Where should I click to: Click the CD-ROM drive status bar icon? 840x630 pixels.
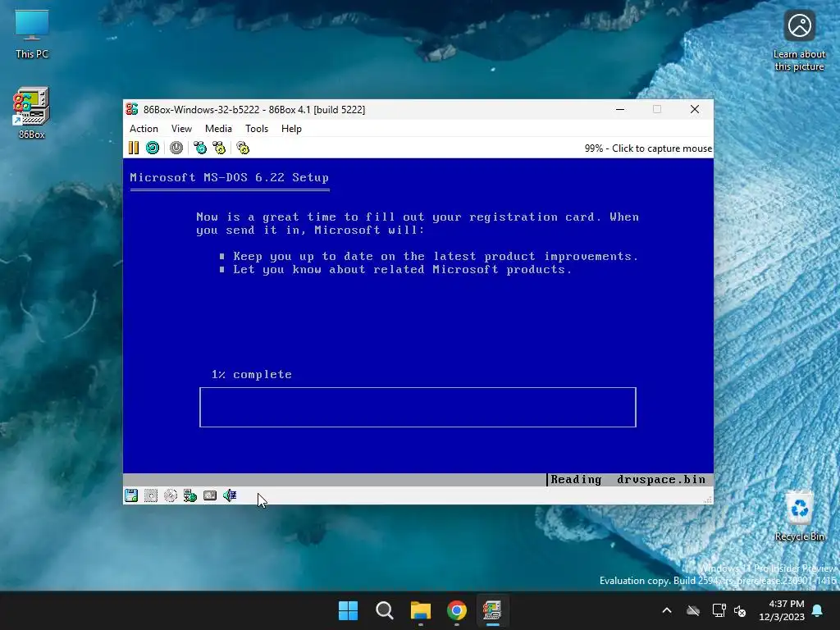pos(171,495)
